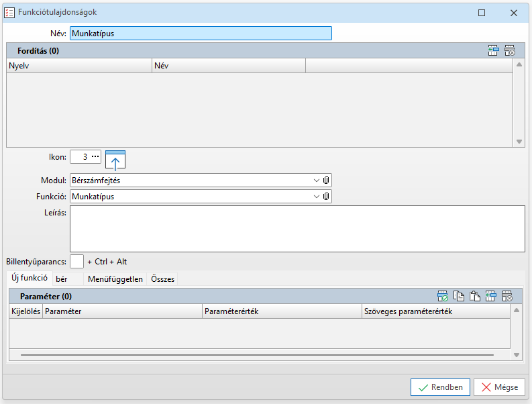
Task: Open the bér tab
Action: [x=62, y=279]
